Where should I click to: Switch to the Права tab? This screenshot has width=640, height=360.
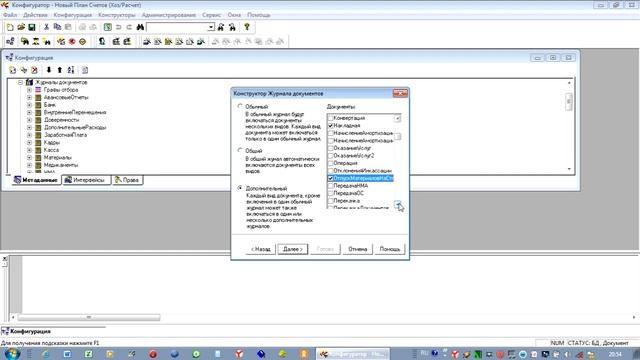tap(127, 180)
